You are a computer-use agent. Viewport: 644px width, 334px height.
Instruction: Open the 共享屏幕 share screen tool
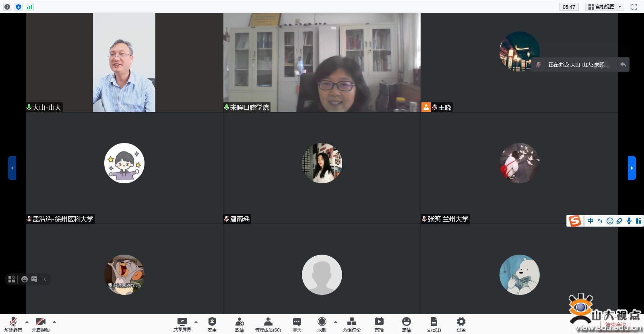point(182,323)
